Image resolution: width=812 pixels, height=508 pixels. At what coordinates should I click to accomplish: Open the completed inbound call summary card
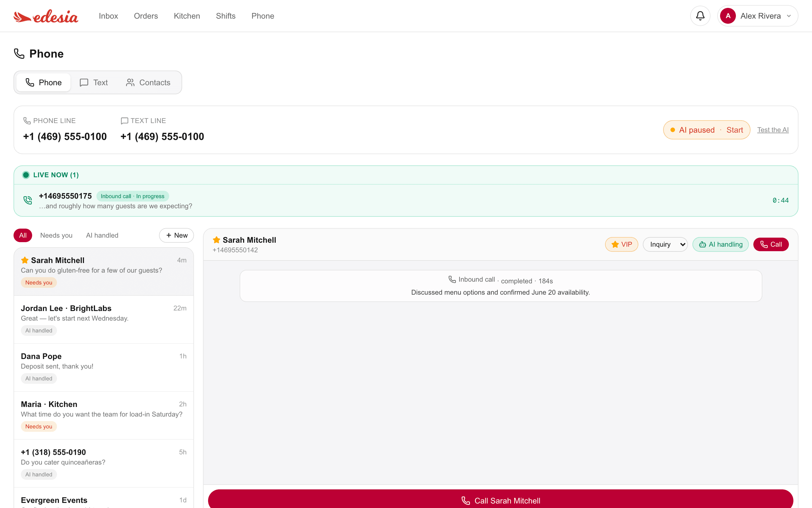point(501,286)
